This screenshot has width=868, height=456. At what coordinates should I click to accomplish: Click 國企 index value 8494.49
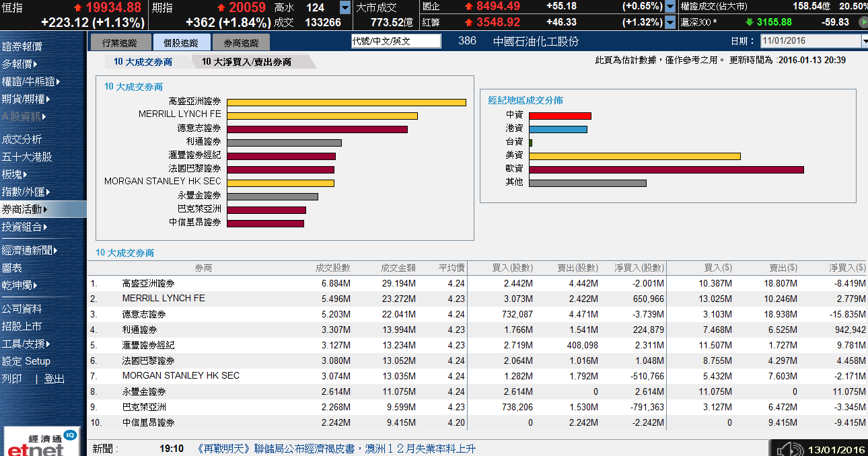pyautogui.click(x=498, y=6)
